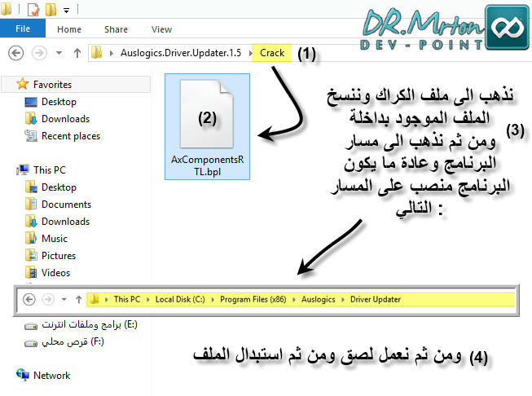The height and width of the screenshot is (396, 532).
Task: Switch to the Home ribbon tab
Action: pyautogui.click(x=69, y=29)
